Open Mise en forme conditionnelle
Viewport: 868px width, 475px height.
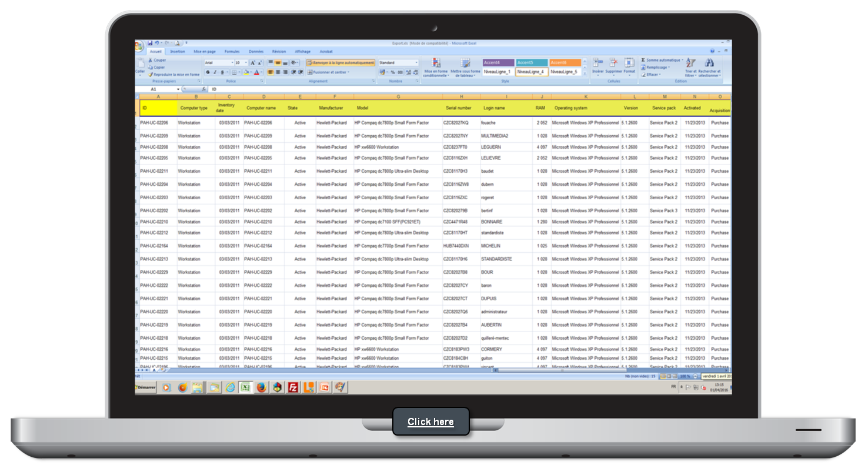pos(436,67)
